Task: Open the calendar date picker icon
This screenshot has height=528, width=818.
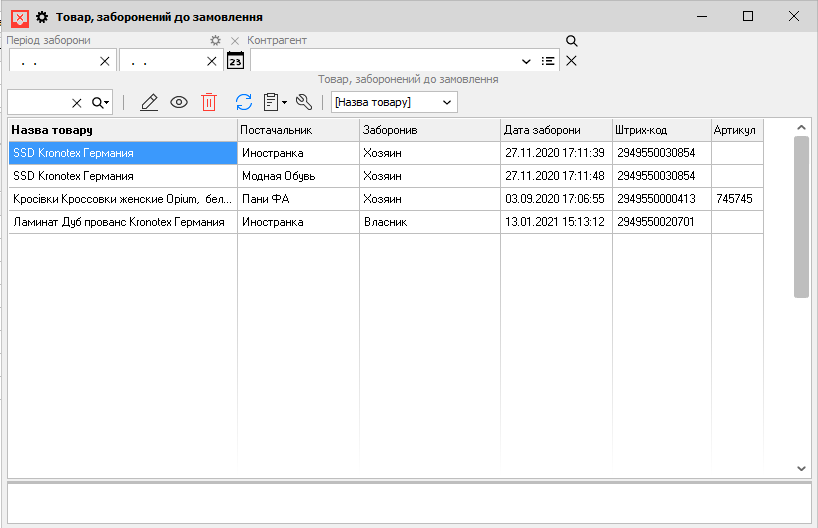Action: click(x=235, y=61)
